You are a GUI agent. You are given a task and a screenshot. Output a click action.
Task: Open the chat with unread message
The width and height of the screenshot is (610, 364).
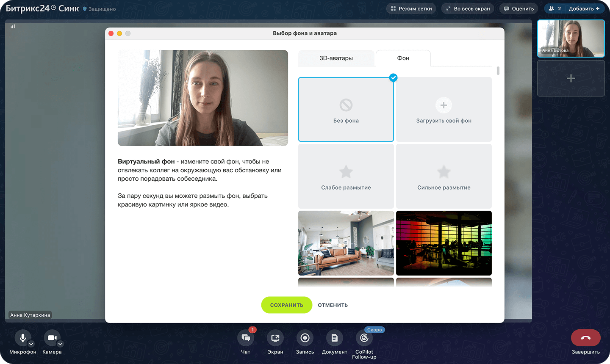point(246,338)
